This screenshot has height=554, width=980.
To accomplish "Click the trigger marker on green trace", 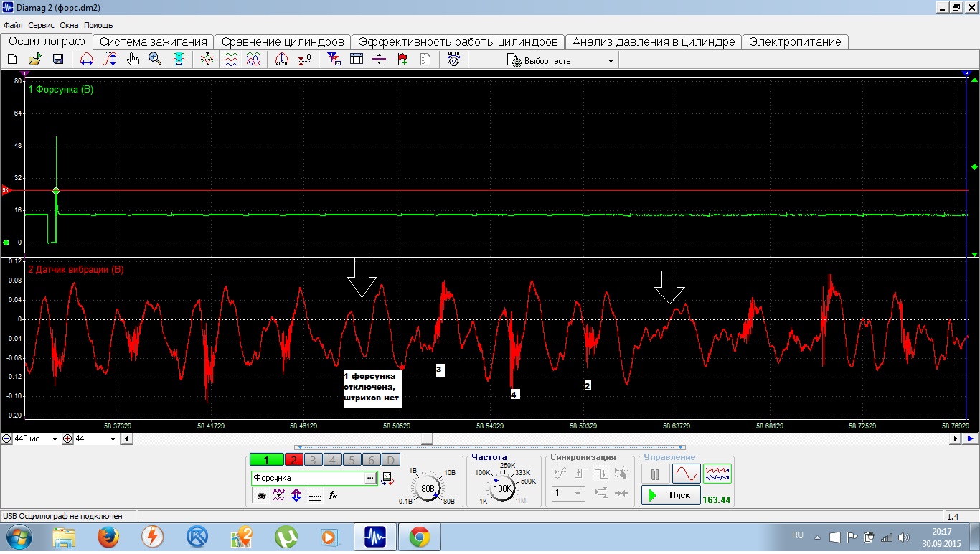I will pyautogui.click(x=56, y=191).
